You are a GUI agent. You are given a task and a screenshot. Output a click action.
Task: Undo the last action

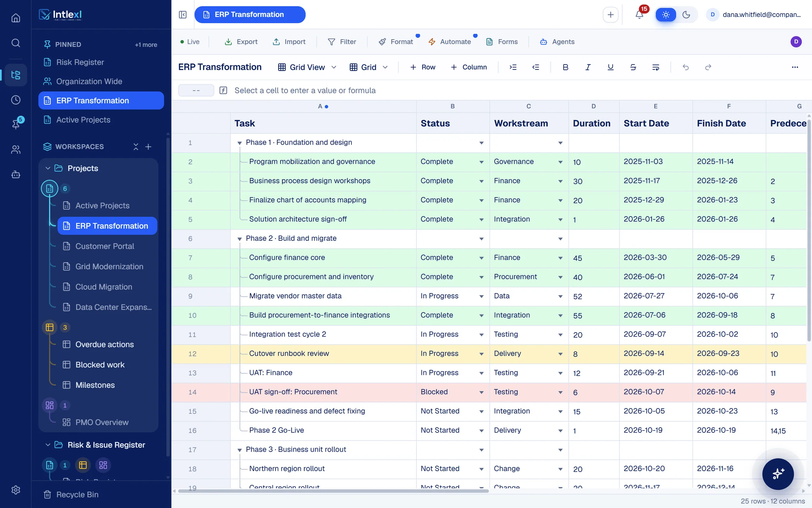(x=685, y=67)
